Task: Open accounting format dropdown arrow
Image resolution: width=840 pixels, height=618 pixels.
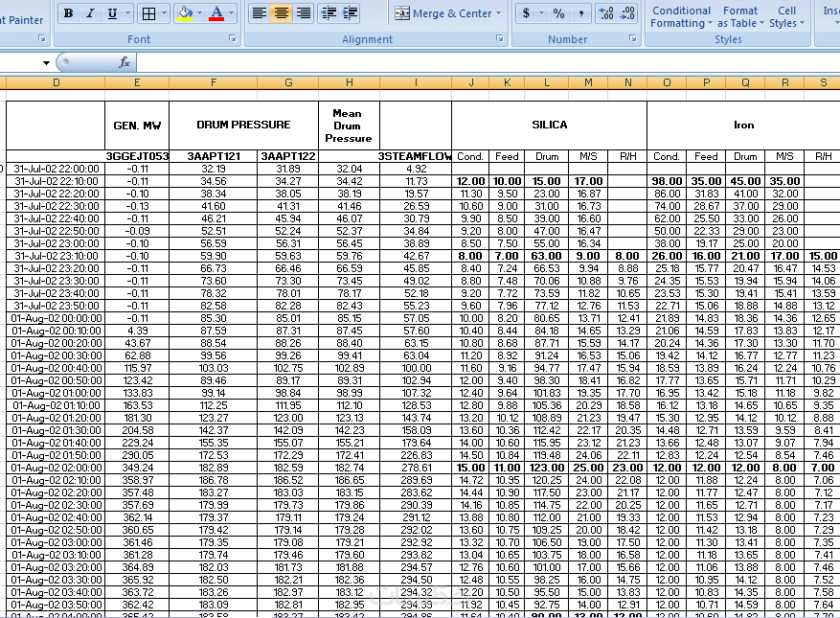Action: click(x=541, y=13)
